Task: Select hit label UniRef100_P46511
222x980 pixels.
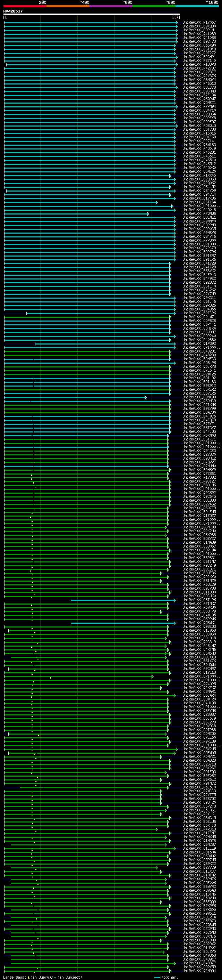Action: click(x=199, y=156)
